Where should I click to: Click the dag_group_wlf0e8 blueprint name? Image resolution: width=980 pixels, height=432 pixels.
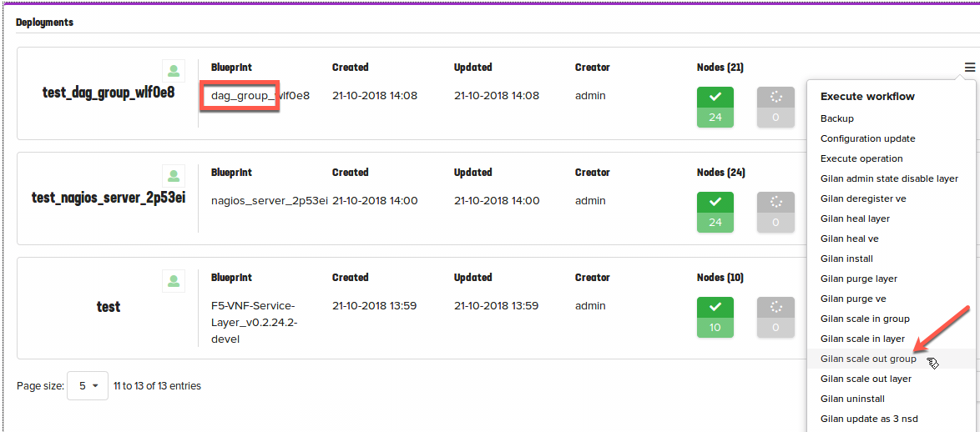(260, 96)
